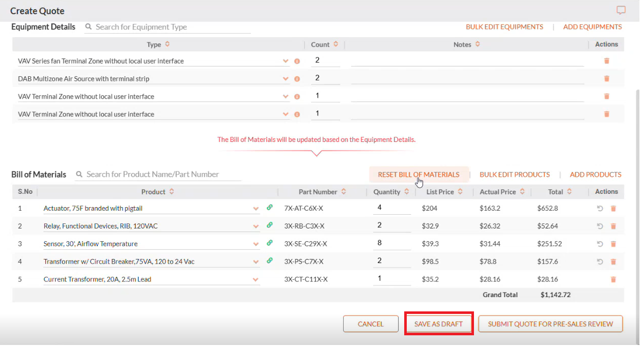Sort Bill of Materials by Part Number
644x347 pixels.
(x=344, y=192)
